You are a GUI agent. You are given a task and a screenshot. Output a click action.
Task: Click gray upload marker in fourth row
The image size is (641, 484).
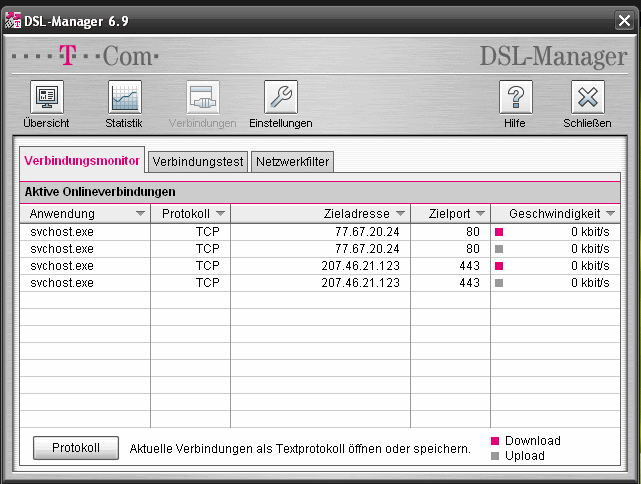(499, 283)
